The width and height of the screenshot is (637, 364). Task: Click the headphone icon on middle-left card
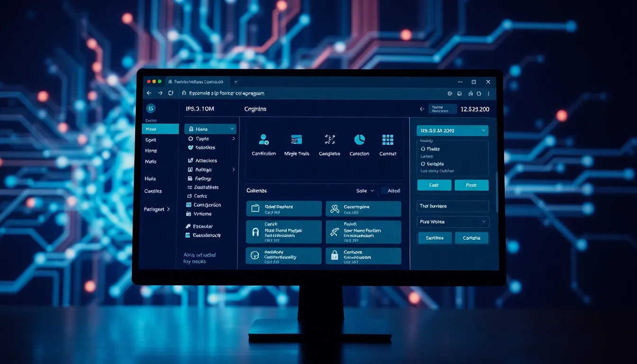coord(255,232)
